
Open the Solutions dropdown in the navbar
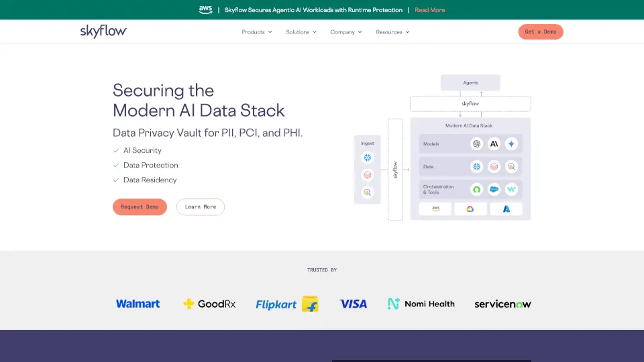(x=301, y=32)
